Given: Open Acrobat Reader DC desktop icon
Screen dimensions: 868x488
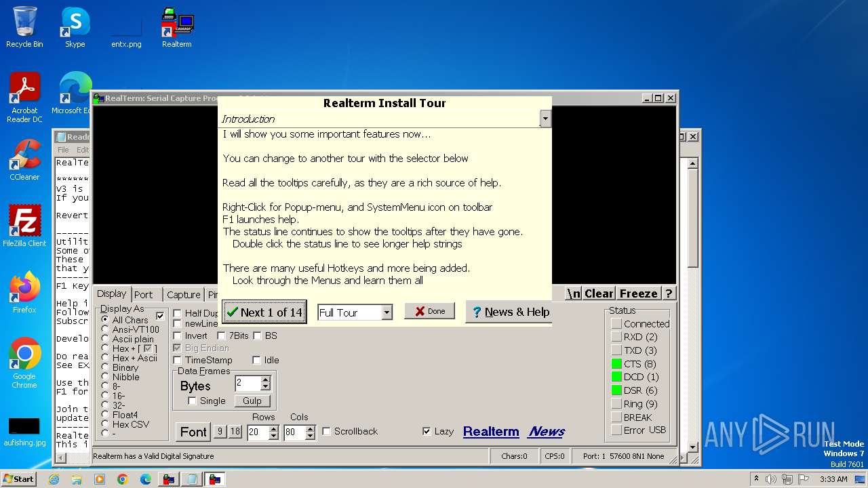Looking at the screenshot, I should coord(24,98).
